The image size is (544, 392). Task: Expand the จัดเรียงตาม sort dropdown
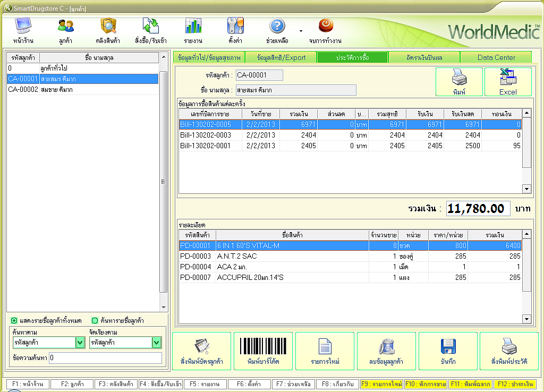[156, 343]
